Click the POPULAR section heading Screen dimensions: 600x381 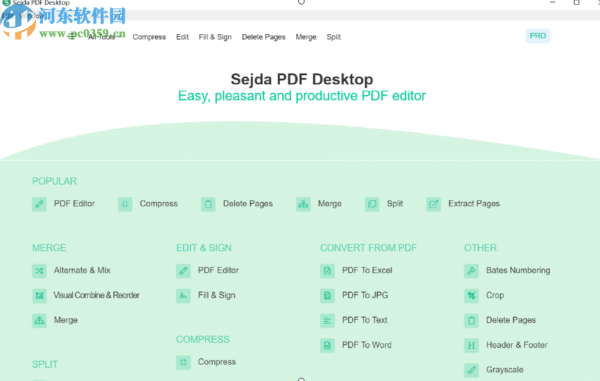click(x=54, y=181)
